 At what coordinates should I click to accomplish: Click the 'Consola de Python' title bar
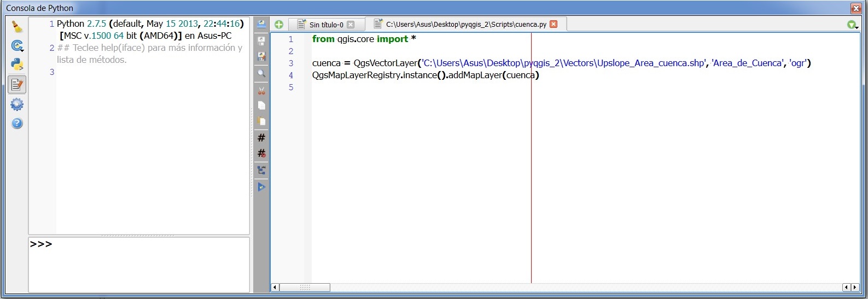(39, 8)
